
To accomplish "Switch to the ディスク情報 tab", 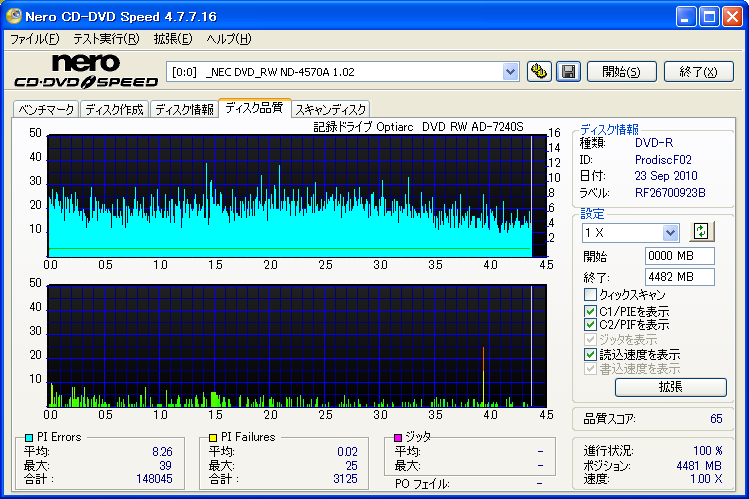I will tap(184, 109).
